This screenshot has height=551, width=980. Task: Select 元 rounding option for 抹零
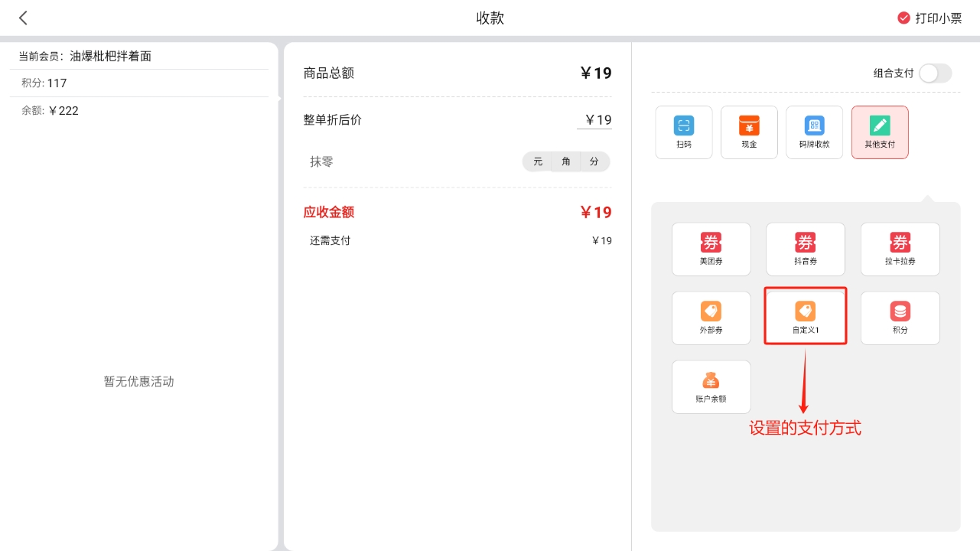[x=538, y=161]
